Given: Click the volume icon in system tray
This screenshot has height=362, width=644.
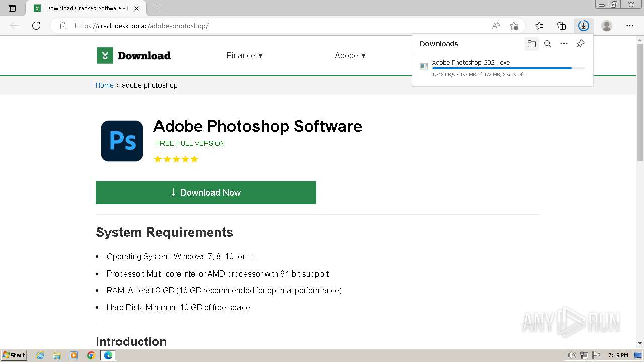Looking at the screenshot, I should pos(573,355).
